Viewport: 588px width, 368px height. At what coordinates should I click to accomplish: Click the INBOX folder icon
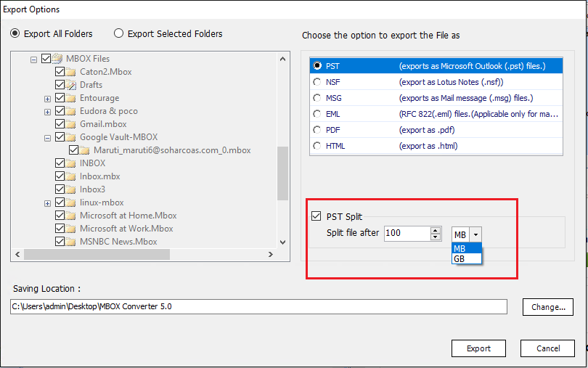click(70, 163)
